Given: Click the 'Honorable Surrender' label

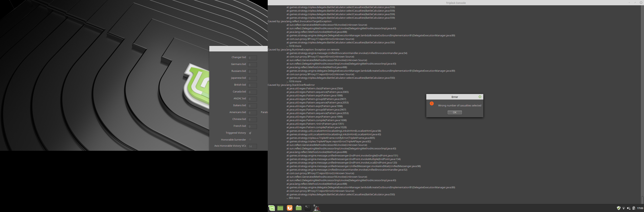Looking at the screenshot, I should pos(233,140).
